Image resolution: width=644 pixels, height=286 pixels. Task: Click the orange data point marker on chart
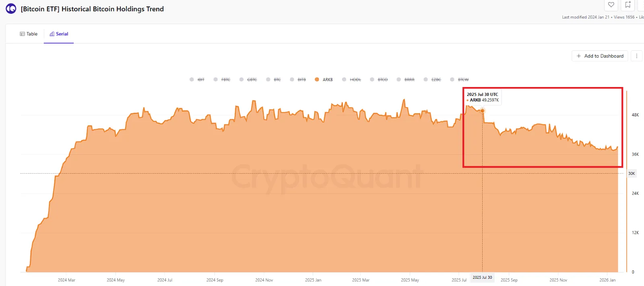483,111
